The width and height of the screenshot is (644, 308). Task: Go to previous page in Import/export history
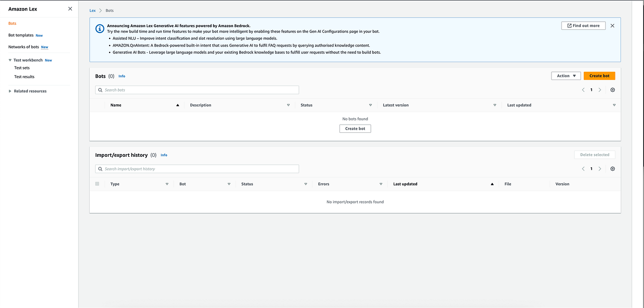click(583, 169)
